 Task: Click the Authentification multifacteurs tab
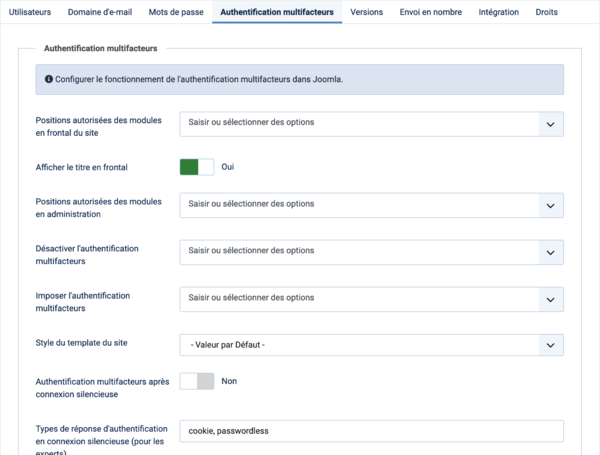pyautogui.click(x=277, y=12)
